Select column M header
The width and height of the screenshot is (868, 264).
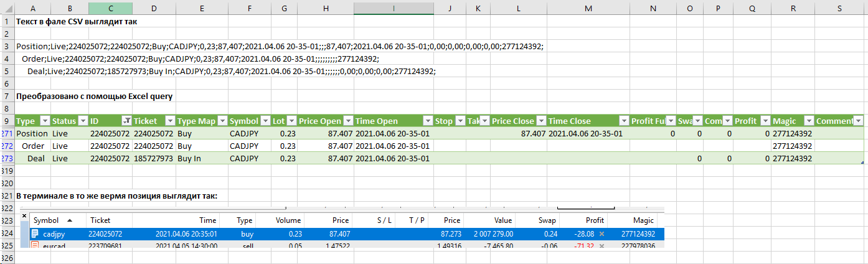pos(588,8)
